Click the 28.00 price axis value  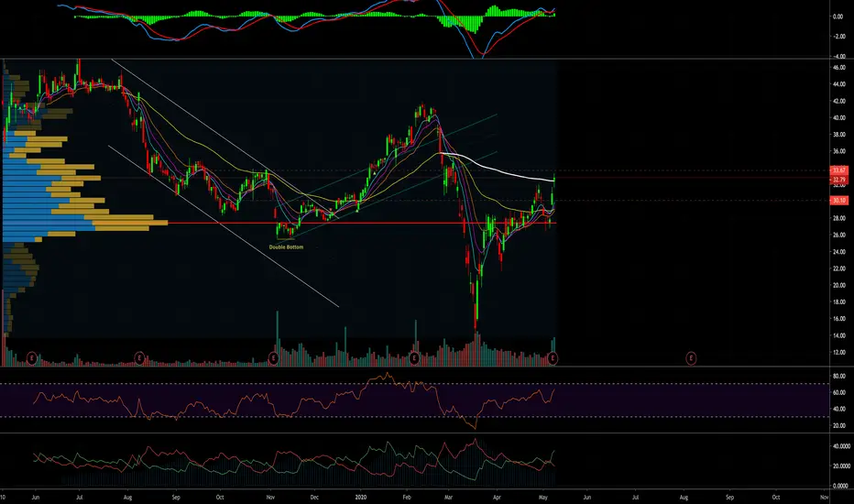[x=838, y=218]
